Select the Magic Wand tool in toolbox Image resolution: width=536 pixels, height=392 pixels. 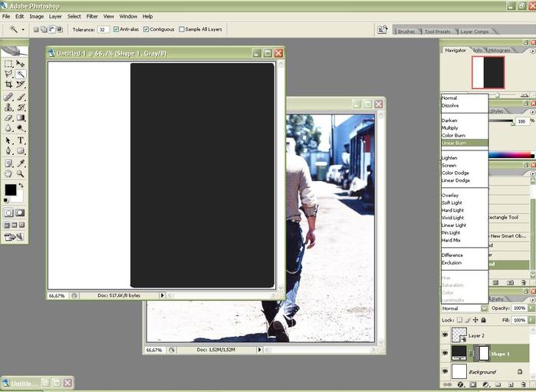tap(21, 74)
